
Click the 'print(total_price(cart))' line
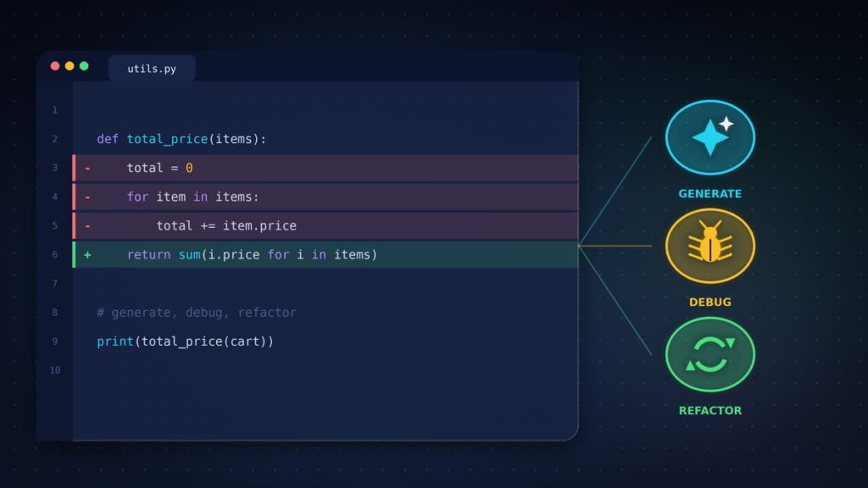click(x=186, y=341)
